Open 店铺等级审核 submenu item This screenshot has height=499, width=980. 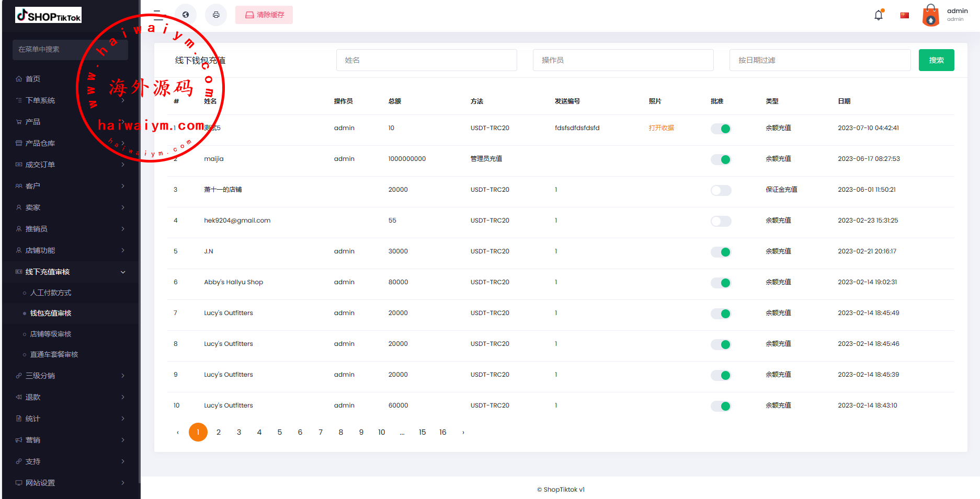(x=51, y=334)
